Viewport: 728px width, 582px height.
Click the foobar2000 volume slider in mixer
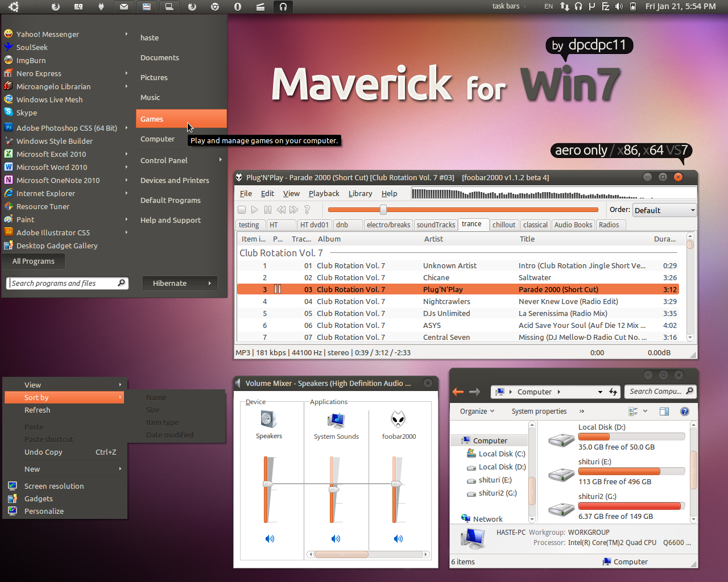point(396,484)
